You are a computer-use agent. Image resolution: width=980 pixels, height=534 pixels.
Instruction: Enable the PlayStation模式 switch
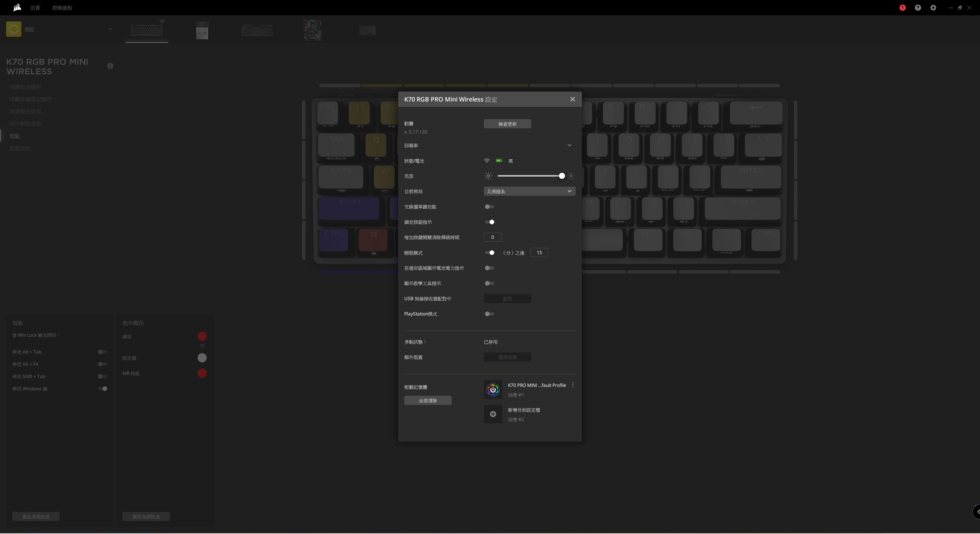489,314
